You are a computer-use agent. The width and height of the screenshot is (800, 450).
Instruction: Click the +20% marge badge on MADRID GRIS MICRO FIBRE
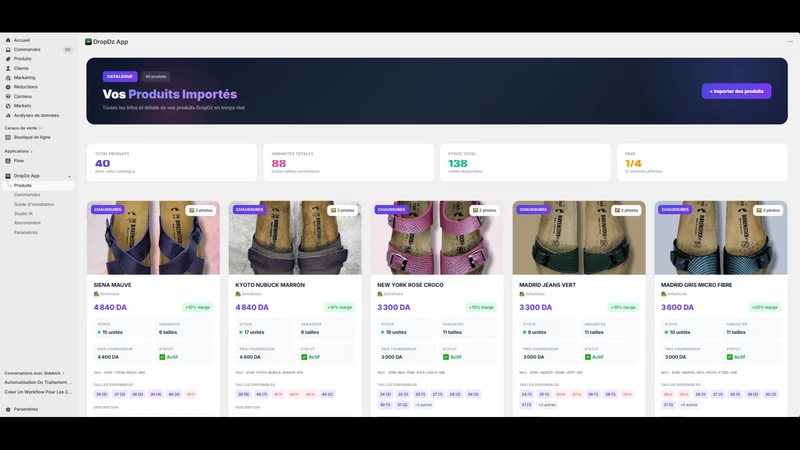[765, 307]
